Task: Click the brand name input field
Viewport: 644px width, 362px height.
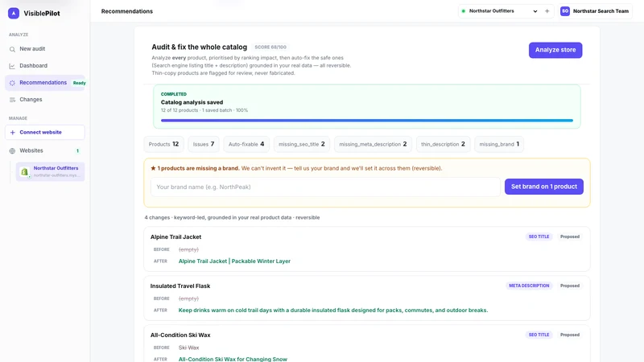Action: click(325, 187)
